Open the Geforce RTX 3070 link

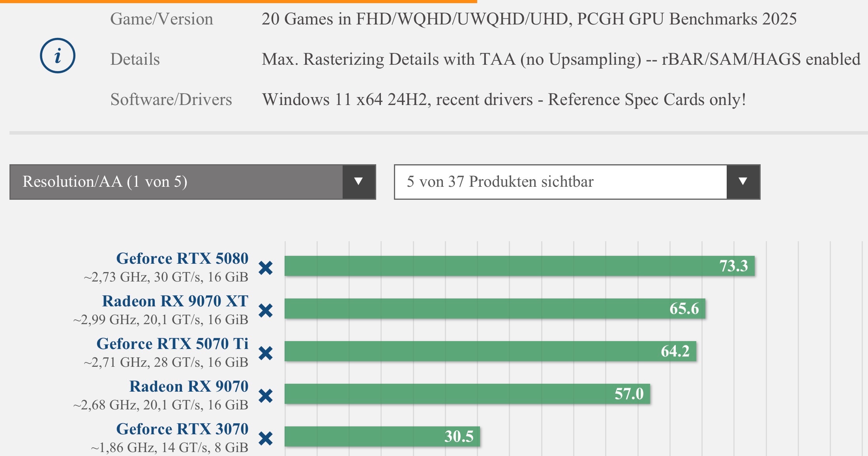(x=182, y=429)
